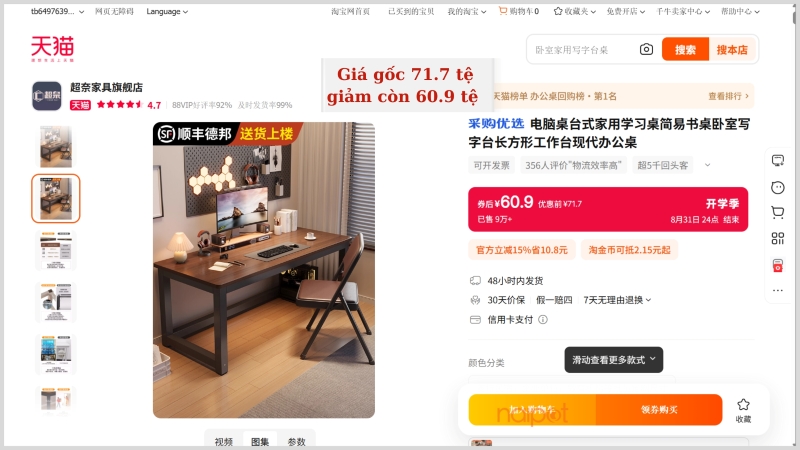
Task: Switch to the 视频 tab
Action: tap(223, 442)
